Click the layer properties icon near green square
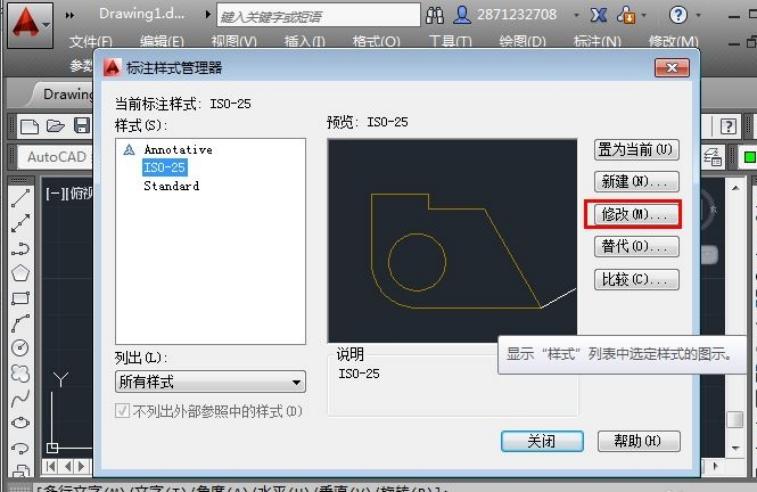This screenshot has width=757, height=492. pos(713,157)
